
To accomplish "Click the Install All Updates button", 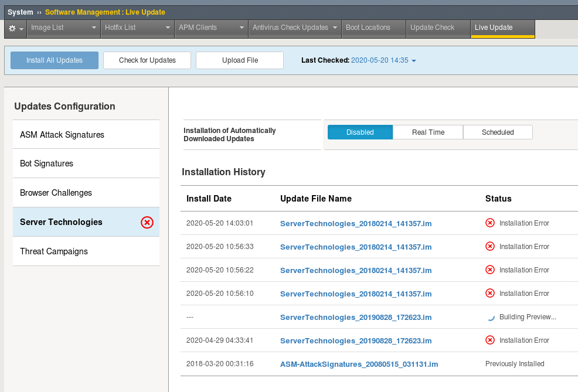I will [54, 60].
